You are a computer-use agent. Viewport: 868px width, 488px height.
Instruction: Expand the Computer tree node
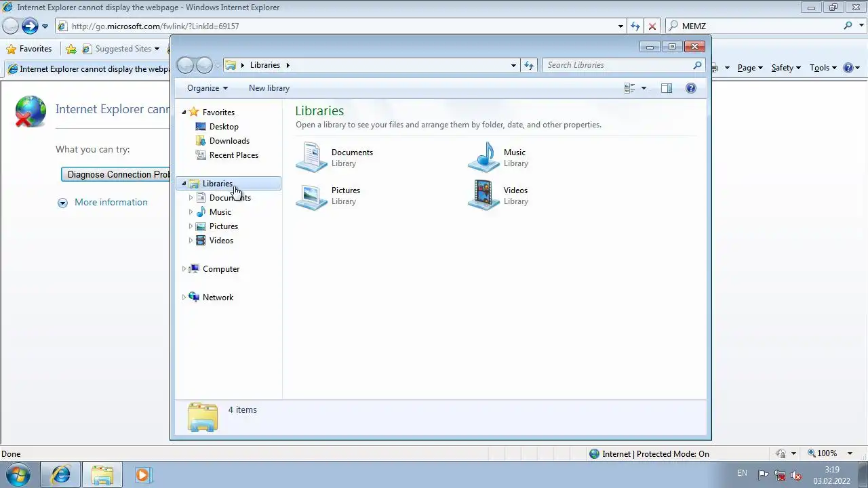(184, 269)
